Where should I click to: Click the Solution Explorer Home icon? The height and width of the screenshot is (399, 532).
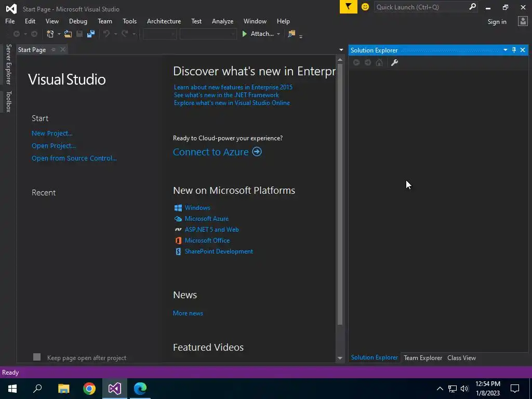pos(379,62)
